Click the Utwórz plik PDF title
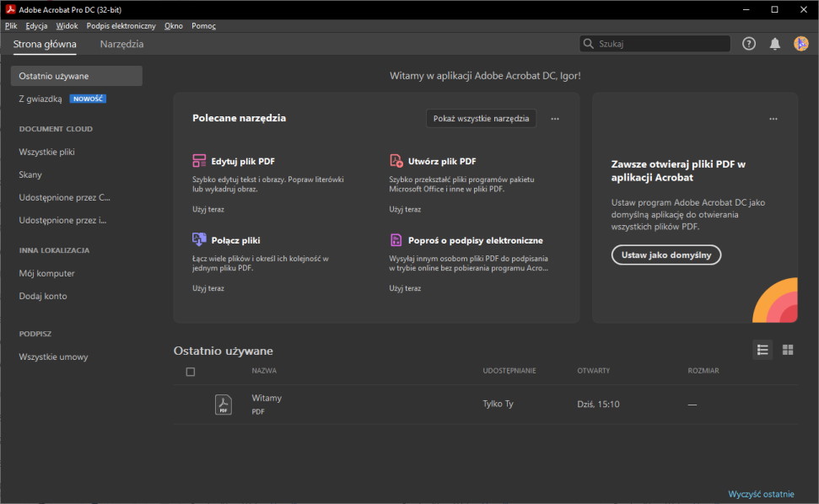This screenshot has height=504, width=819. tap(442, 161)
